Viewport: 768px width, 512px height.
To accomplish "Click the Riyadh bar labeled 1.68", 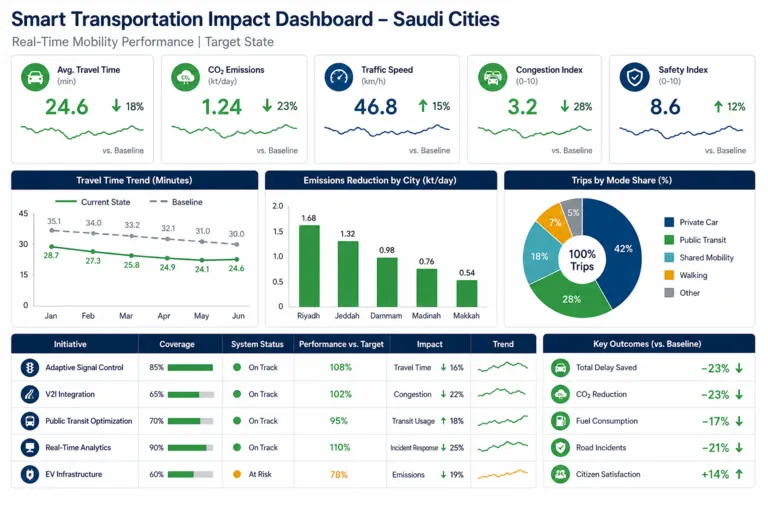I will [309, 266].
